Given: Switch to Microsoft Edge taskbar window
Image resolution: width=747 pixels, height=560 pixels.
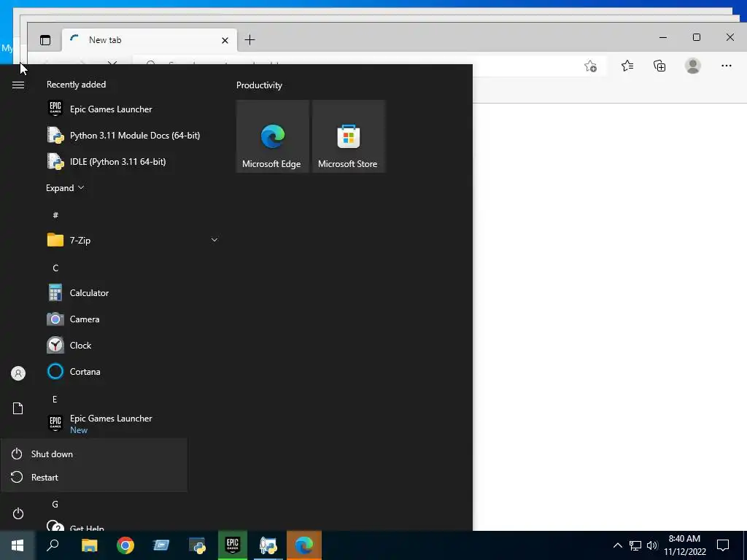Looking at the screenshot, I should (304, 545).
